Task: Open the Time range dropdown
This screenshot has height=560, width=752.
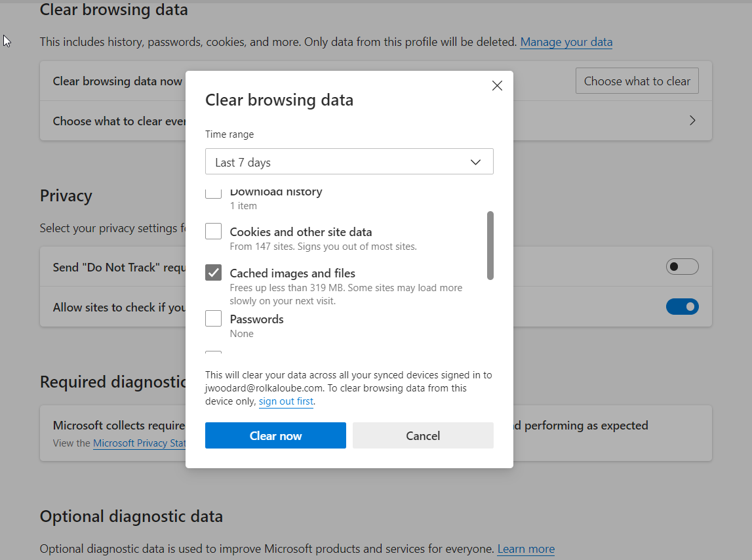Action: pyautogui.click(x=349, y=161)
